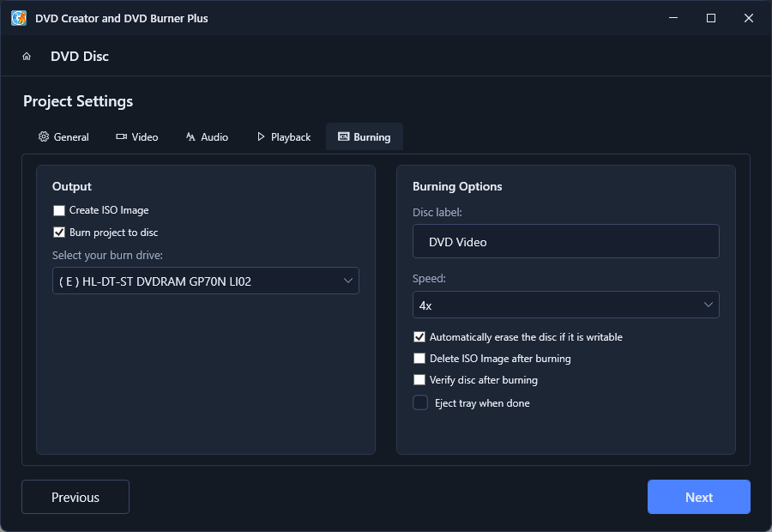Screen dimensions: 772x532
Task: Click the Previous button
Action: 75,497
